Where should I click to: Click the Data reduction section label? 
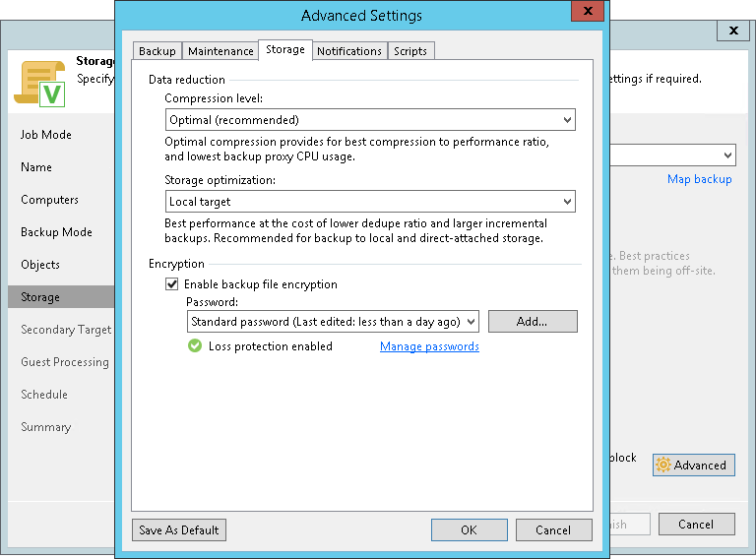point(187,80)
